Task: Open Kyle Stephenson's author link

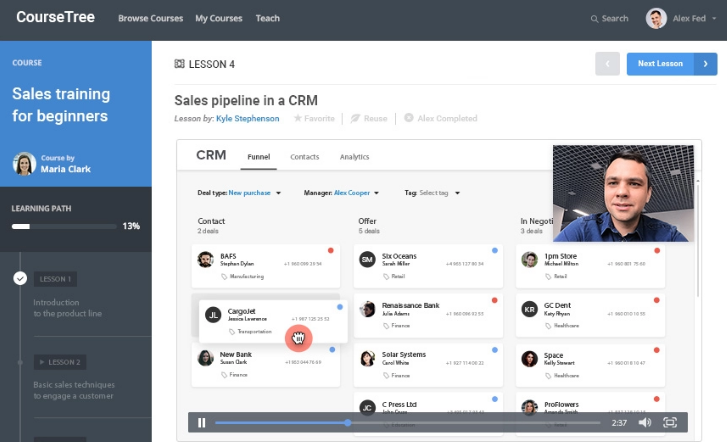Action: (248, 119)
